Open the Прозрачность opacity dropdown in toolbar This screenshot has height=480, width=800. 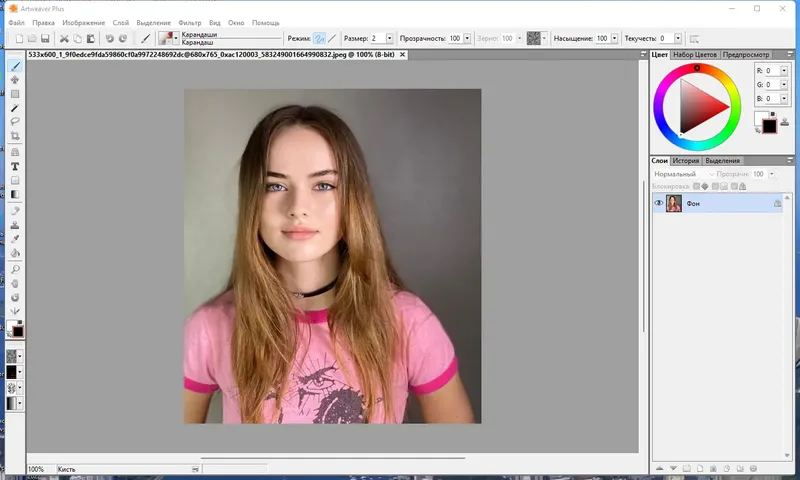467,39
